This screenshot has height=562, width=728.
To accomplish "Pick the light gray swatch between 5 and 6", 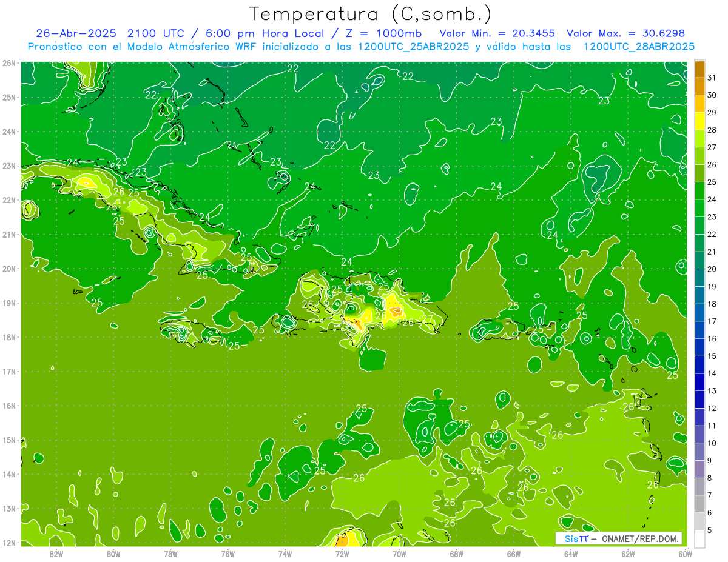I will tap(699, 521).
